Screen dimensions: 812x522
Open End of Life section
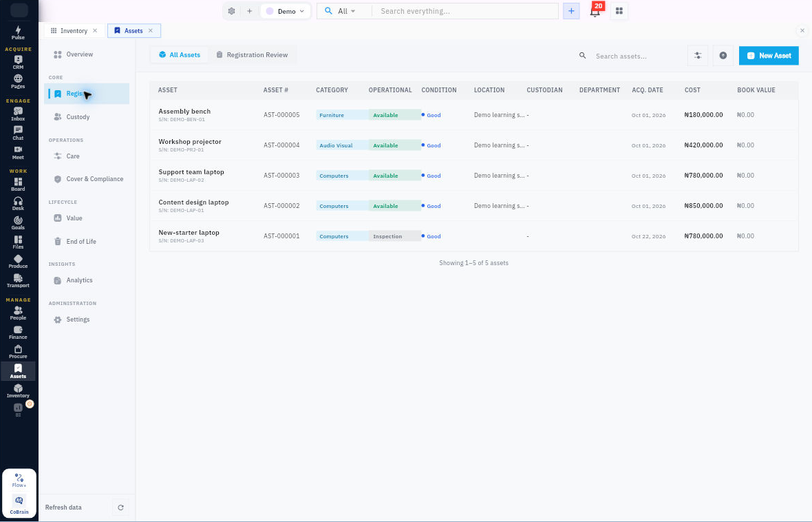click(x=87, y=242)
